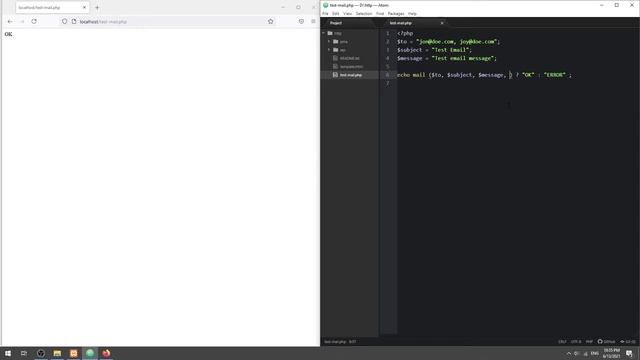Show hidden system tray icons
640x360 pixels.
[x=569, y=353]
